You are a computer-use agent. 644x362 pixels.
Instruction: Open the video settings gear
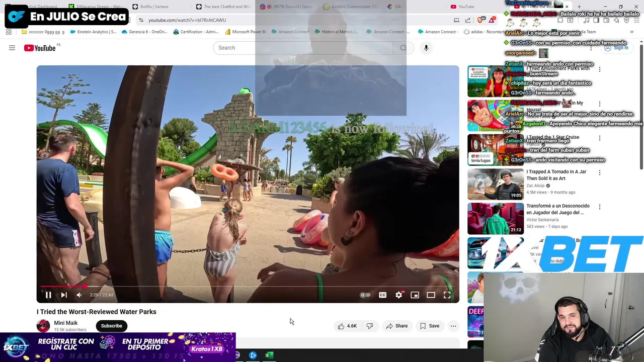tap(399, 295)
